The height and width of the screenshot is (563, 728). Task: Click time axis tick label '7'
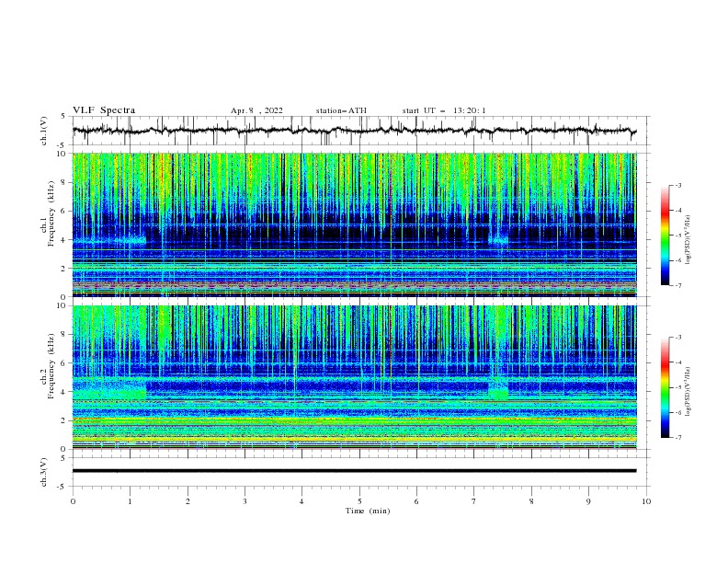tap(474, 501)
